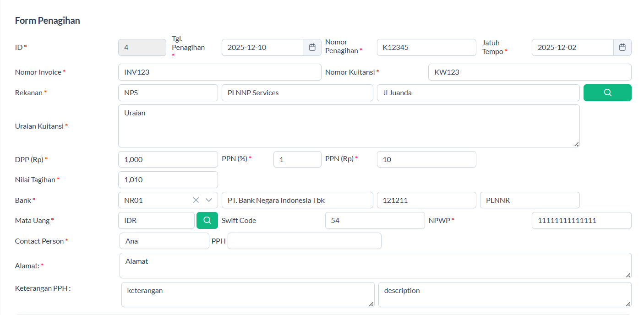Click the keterangan PPH textarea

(247, 294)
